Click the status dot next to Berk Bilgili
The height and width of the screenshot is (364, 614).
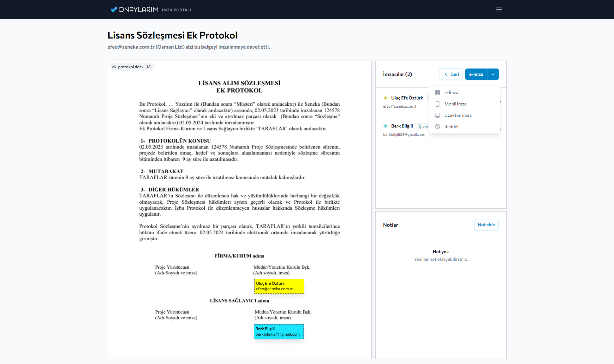pos(385,126)
